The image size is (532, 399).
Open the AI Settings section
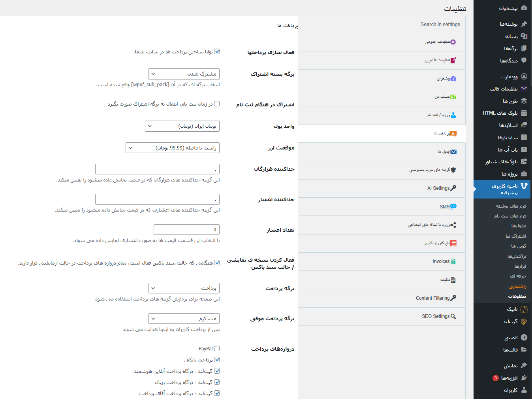[x=441, y=188]
